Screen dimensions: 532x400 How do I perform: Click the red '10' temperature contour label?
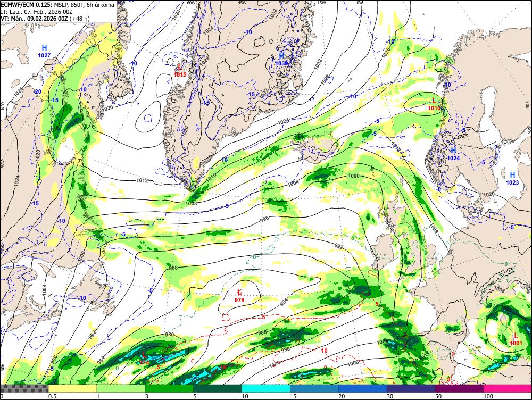324,351
